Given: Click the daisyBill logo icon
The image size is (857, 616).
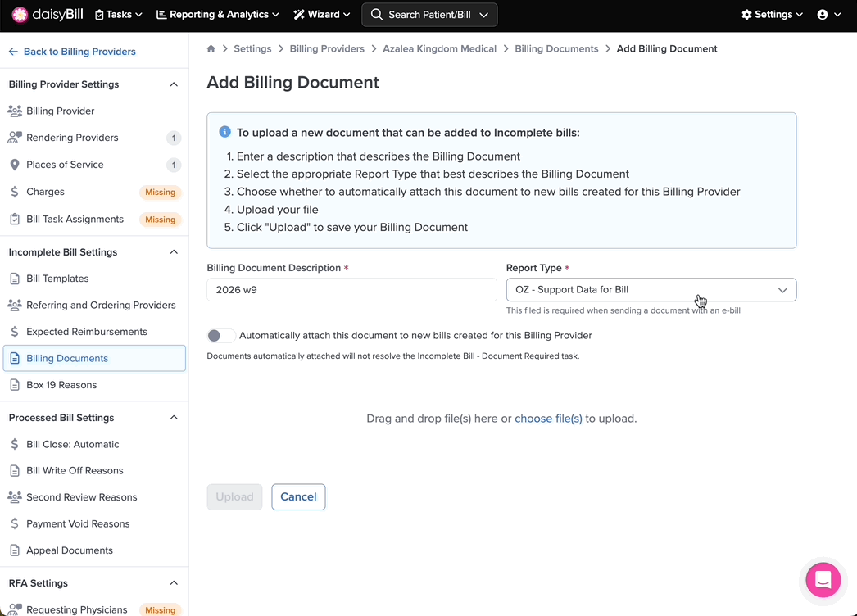Looking at the screenshot, I should point(20,15).
